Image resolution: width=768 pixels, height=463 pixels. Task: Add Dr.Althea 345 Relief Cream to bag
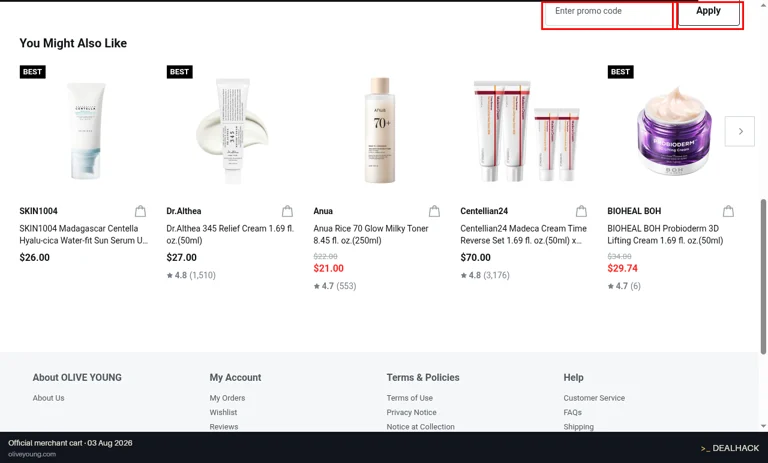pyautogui.click(x=288, y=211)
